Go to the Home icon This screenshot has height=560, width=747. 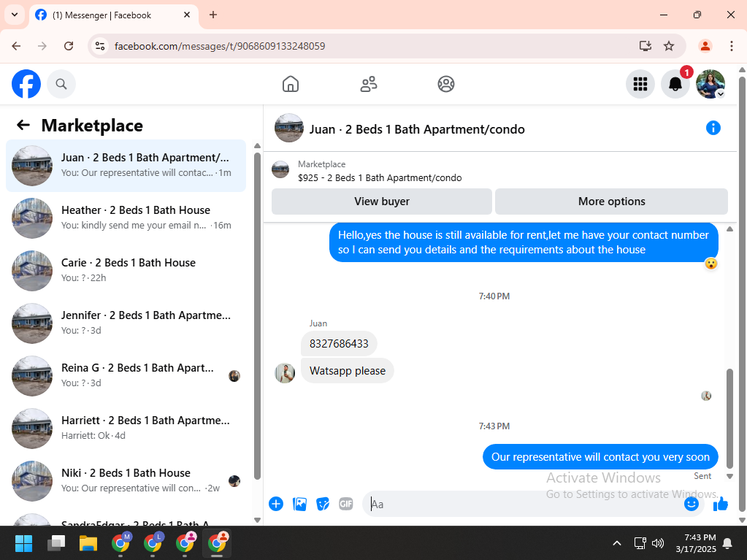click(290, 84)
